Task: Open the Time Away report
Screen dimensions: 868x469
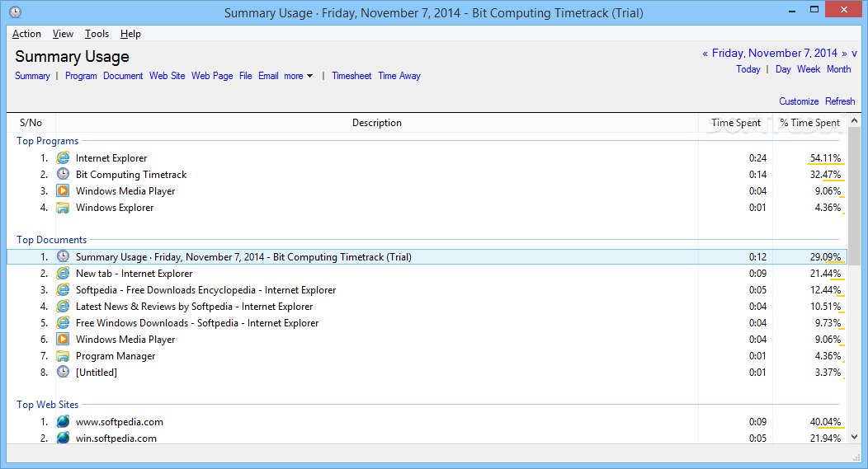Action: click(399, 76)
